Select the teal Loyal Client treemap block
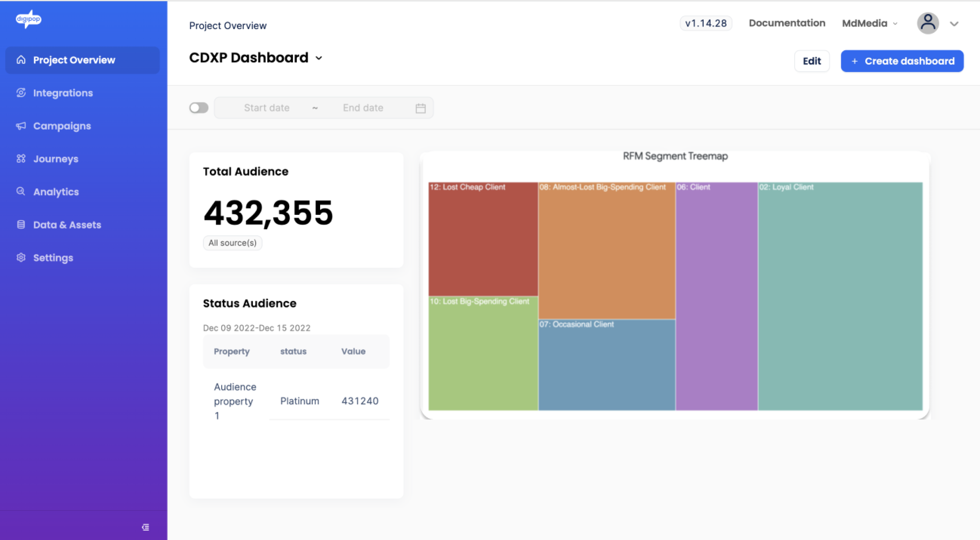The height and width of the screenshot is (540, 980). [x=840, y=297]
